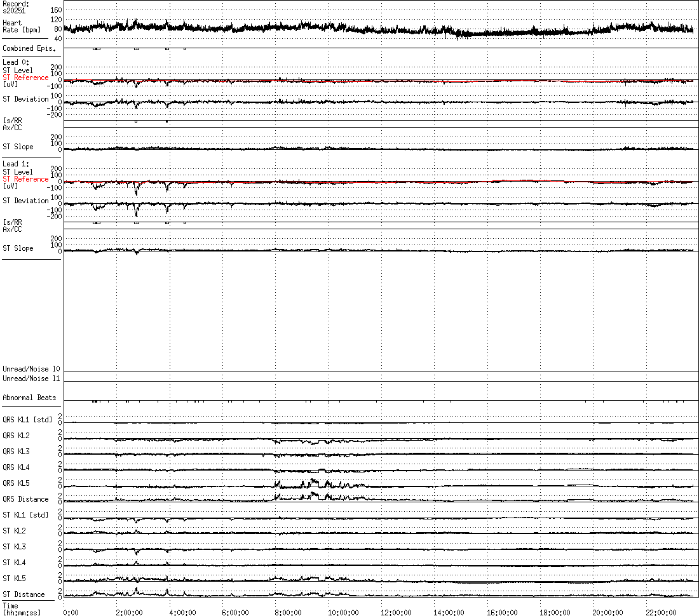Click the QRS Distance row label
The height and width of the screenshot is (616, 699).
pos(25,499)
